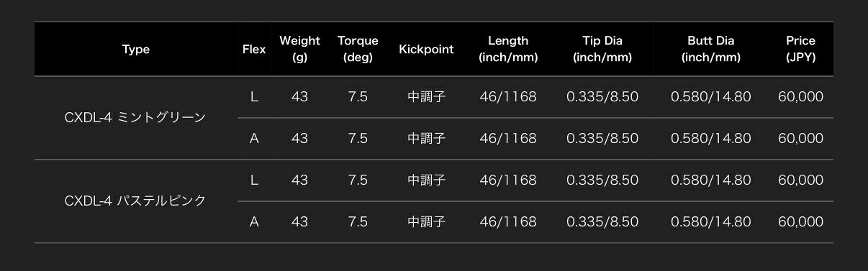Click 46/1168 length in the first row
The width and height of the screenshot is (868, 271).
tap(508, 96)
